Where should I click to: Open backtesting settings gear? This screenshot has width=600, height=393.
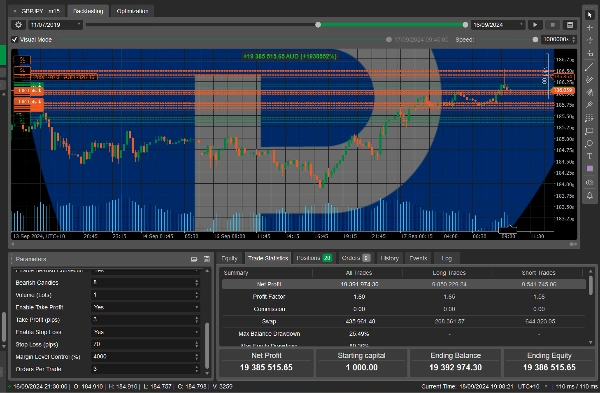(x=18, y=25)
